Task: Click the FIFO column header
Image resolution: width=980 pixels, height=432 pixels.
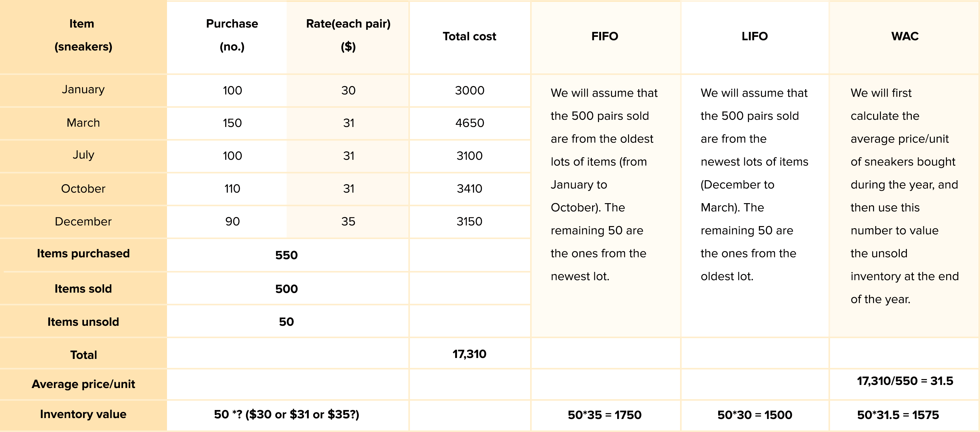Action: tap(604, 37)
